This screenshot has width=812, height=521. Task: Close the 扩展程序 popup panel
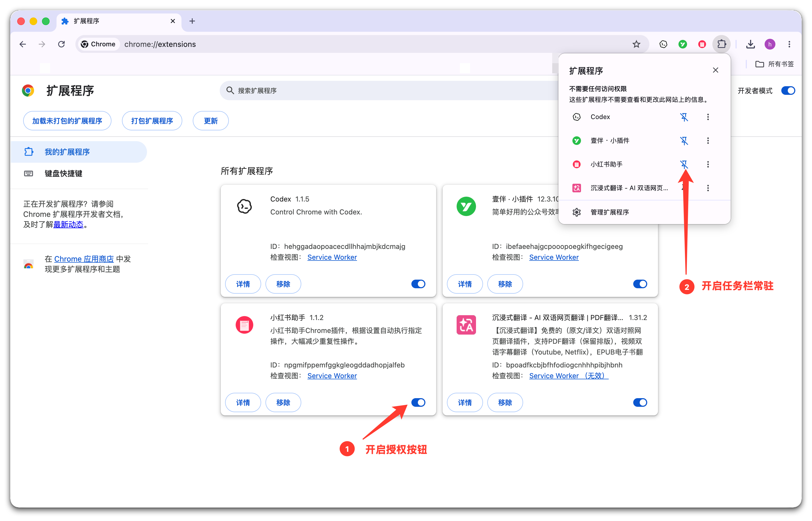pos(715,70)
